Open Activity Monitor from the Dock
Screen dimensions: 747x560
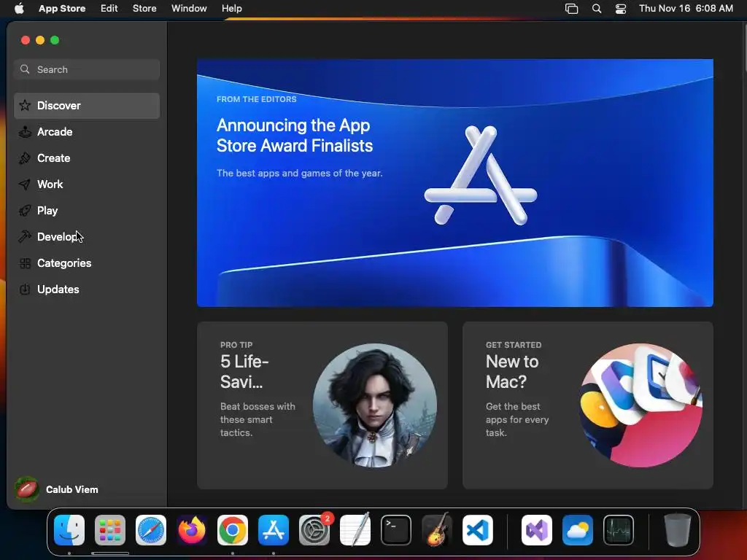pyautogui.click(x=619, y=530)
